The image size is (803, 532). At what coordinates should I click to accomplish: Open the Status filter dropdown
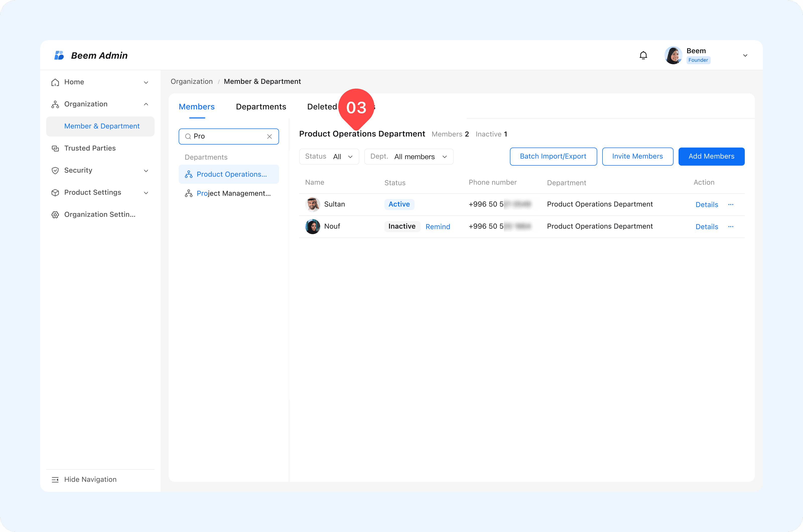pos(329,156)
